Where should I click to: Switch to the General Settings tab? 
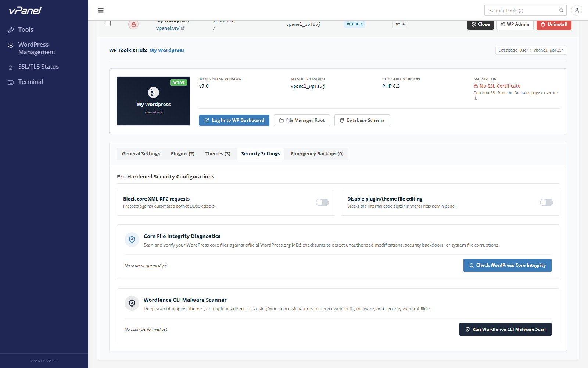click(x=141, y=154)
